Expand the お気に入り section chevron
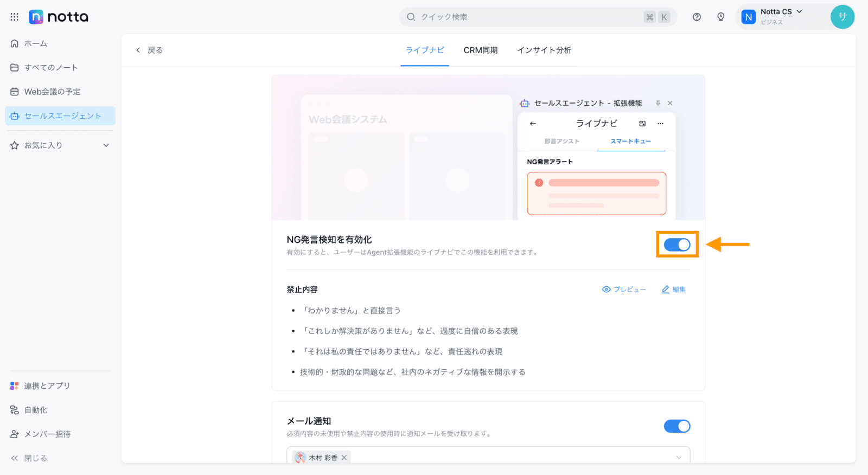Viewport: 868px width, 475px height. (106, 145)
